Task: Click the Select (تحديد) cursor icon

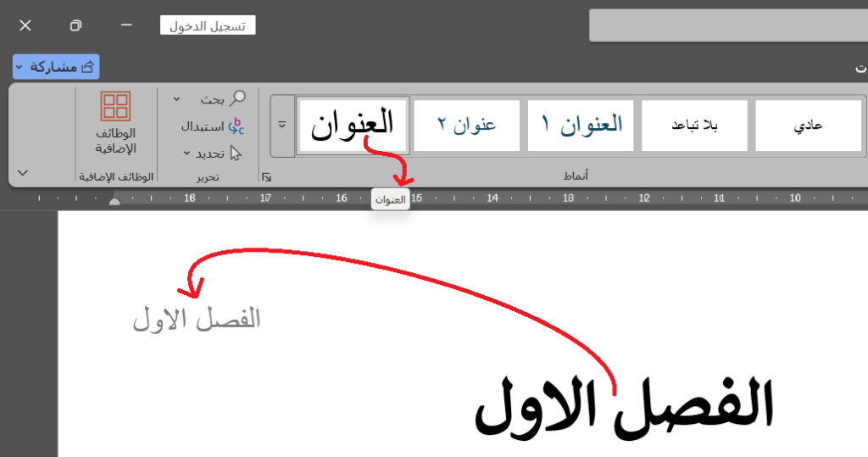Action: (x=236, y=153)
